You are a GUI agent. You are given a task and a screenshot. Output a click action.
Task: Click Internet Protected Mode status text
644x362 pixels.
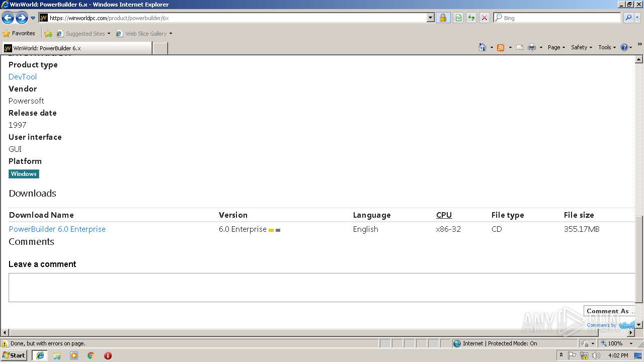[x=500, y=343]
